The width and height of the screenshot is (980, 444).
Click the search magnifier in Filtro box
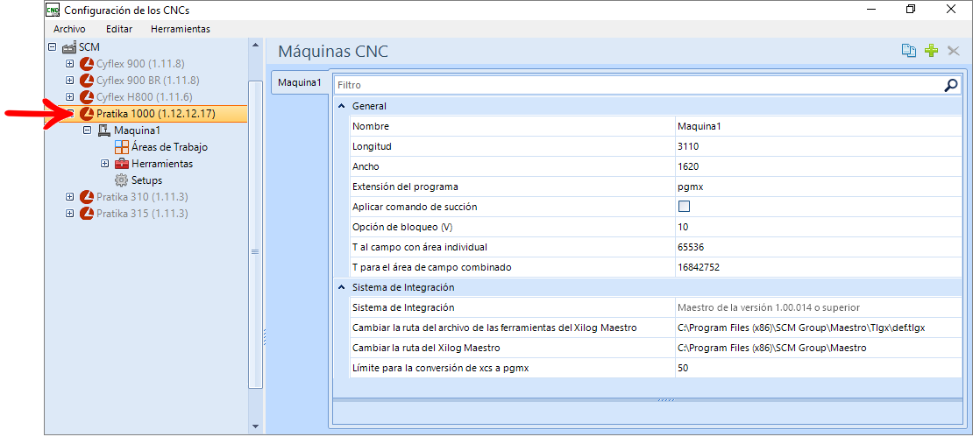pos(950,85)
